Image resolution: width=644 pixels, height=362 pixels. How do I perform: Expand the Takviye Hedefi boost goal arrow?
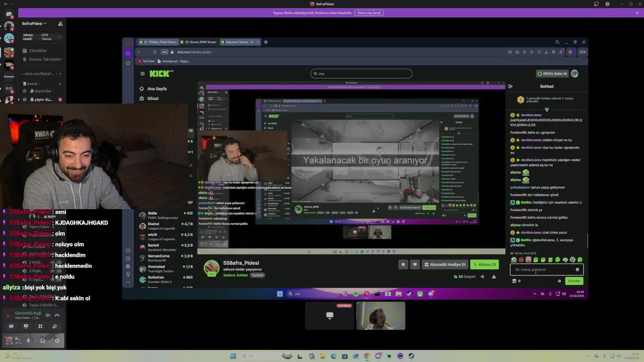pyautogui.click(x=59, y=37)
